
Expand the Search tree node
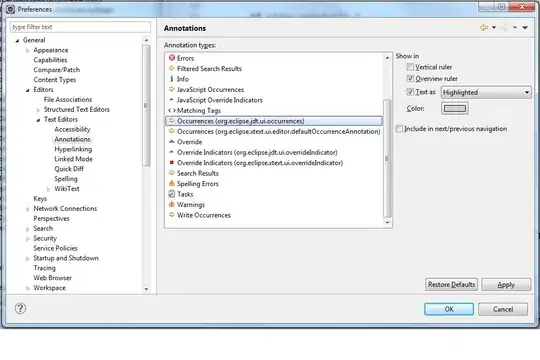tap(28, 229)
